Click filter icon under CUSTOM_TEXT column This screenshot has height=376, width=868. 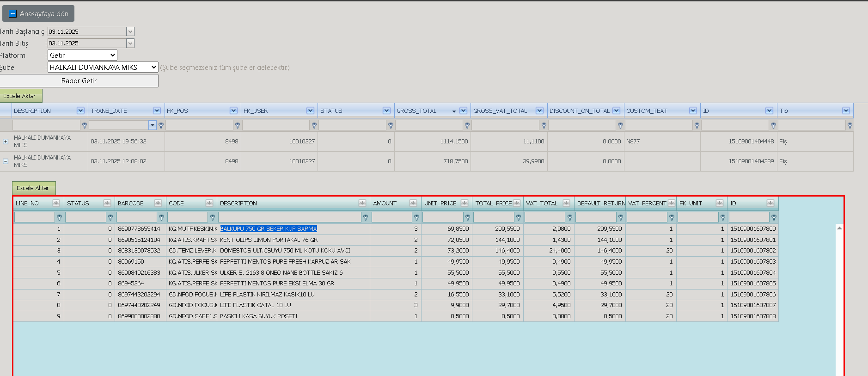pyautogui.click(x=697, y=125)
